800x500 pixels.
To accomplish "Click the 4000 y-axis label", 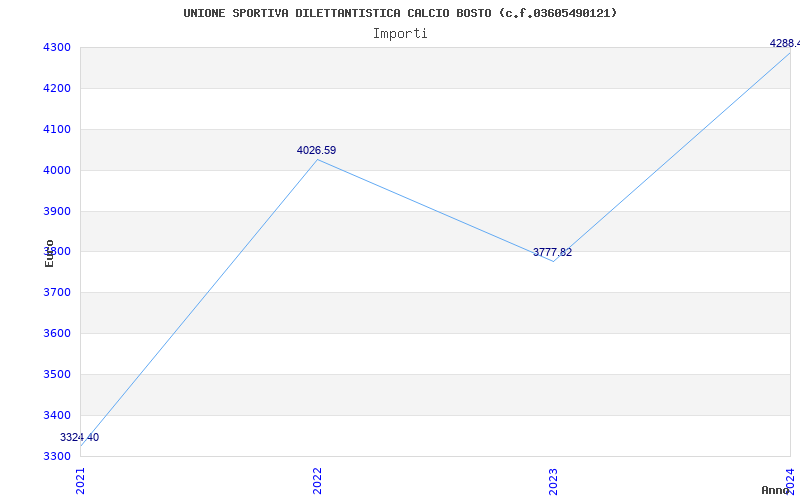I will (57, 170).
